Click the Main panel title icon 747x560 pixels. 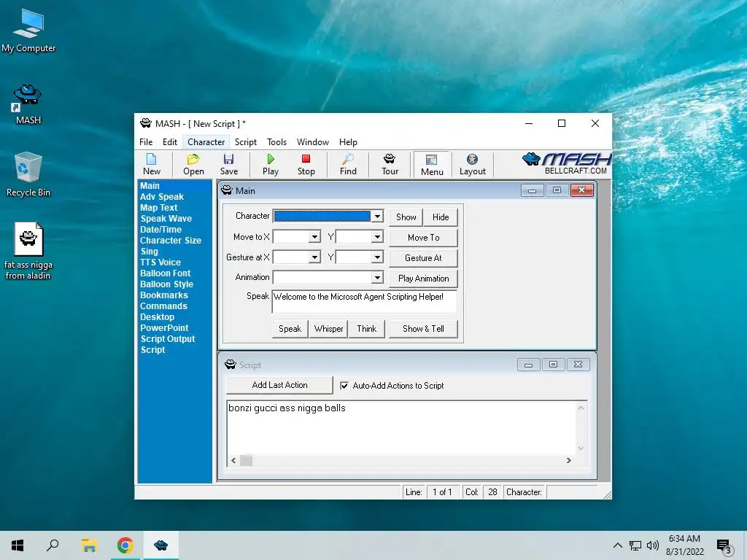tap(227, 190)
